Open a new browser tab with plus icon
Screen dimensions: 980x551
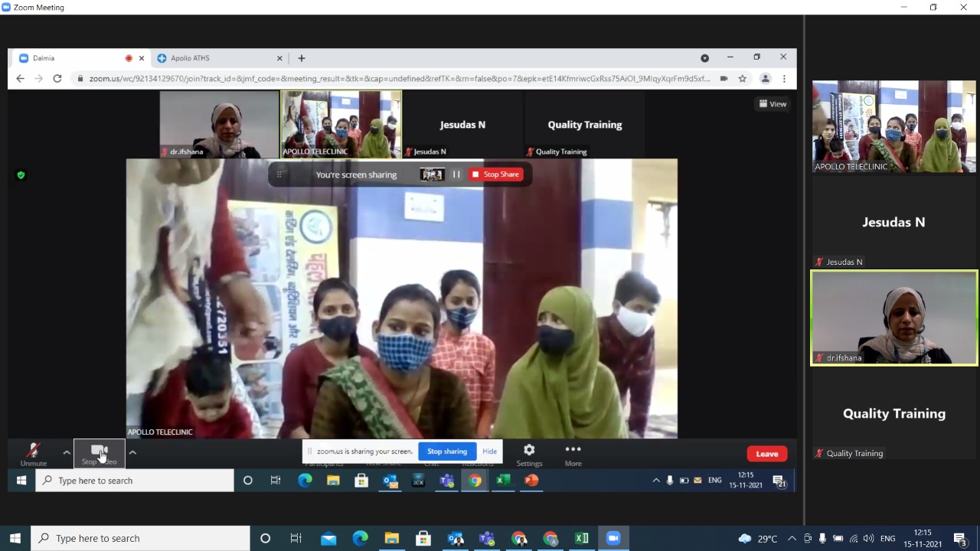point(302,58)
